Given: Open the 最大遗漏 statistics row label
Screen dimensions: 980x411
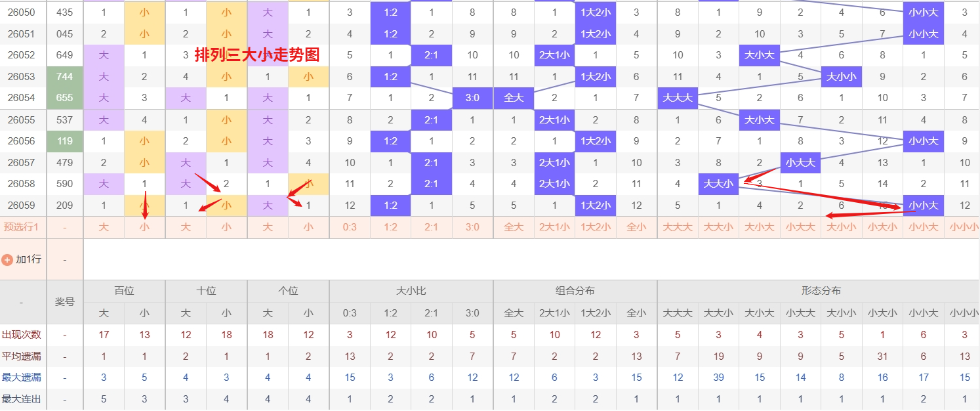Looking at the screenshot, I should [x=23, y=377].
